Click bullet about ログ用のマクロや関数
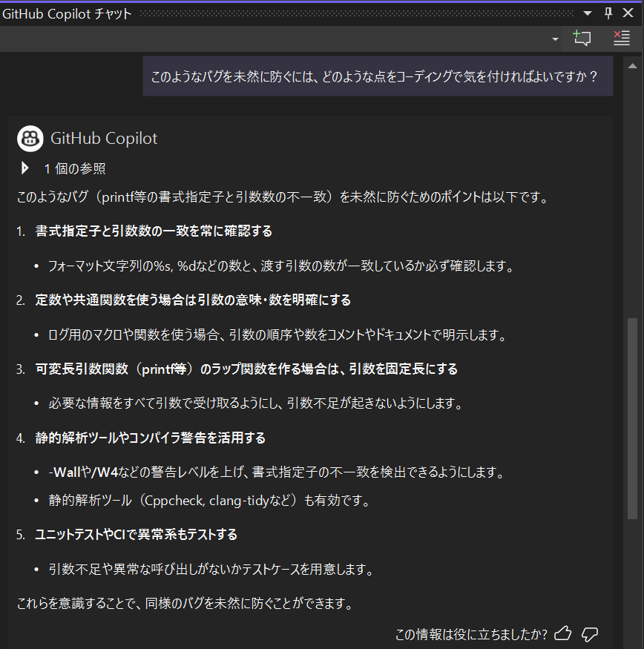The image size is (644, 649). pyautogui.click(x=277, y=335)
